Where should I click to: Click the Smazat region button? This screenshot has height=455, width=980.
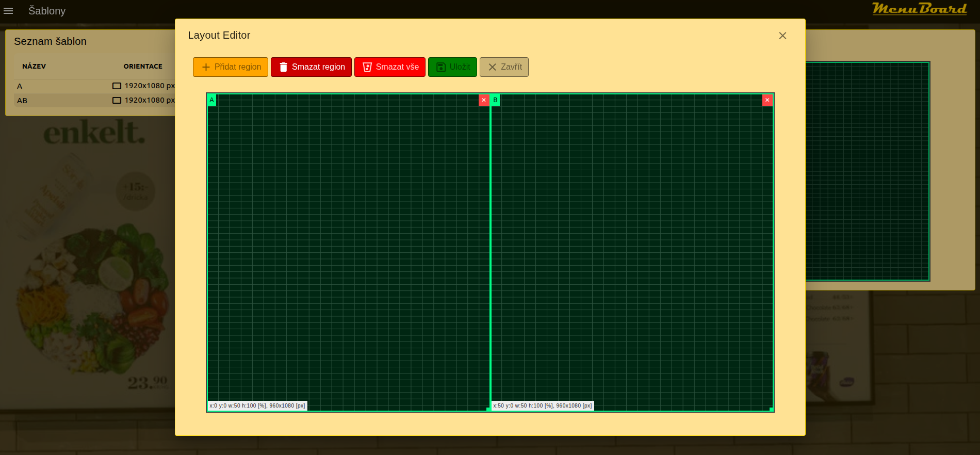tap(311, 67)
